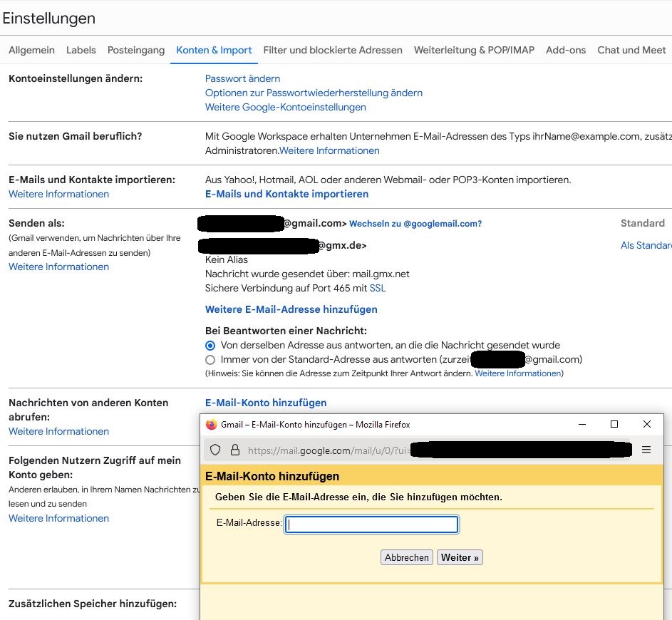Screen dimensions: 672x620
Task: Open the Chat und Meet tab
Action: click(x=631, y=50)
